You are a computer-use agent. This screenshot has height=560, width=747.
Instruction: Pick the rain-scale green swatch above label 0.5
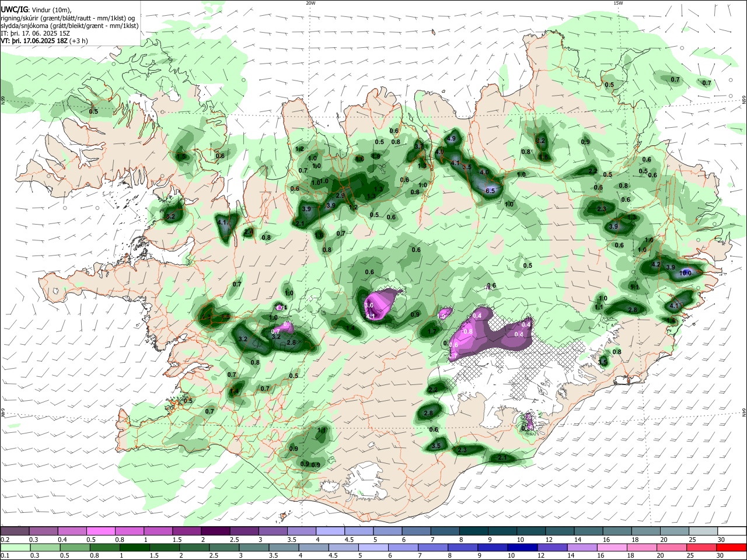pyautogui.click(x=75, y=547)
